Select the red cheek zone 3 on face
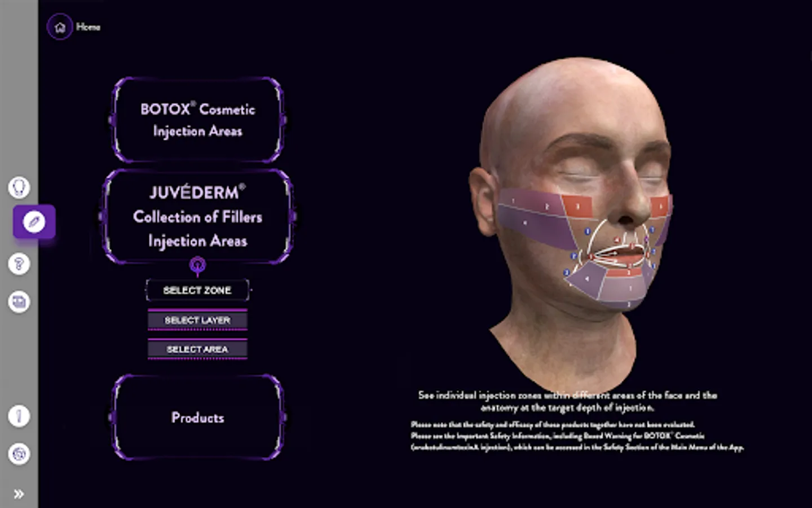Image resolution: width=812 pixels, height=508 pixels. click(x=576, y=207)
